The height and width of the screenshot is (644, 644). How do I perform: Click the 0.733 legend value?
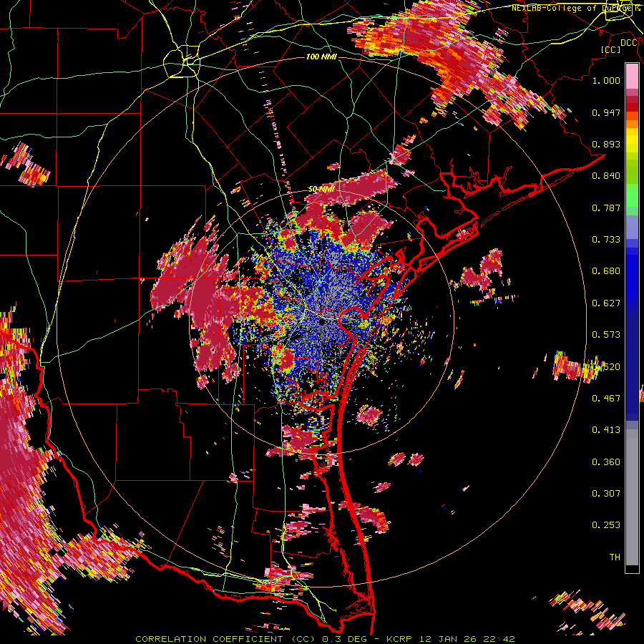click(606, 240)
